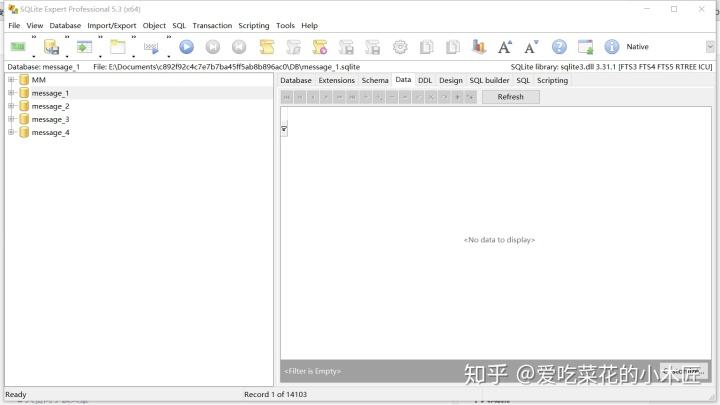Open dropdown arrow beside the database save icon
720x405 pixels.
[x=67, y=56]
